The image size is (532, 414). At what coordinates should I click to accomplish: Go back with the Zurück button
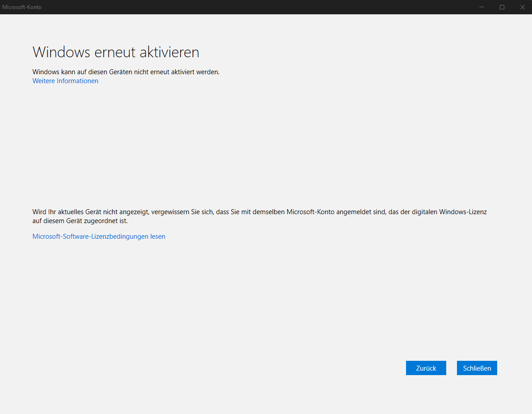pos(426,368)
